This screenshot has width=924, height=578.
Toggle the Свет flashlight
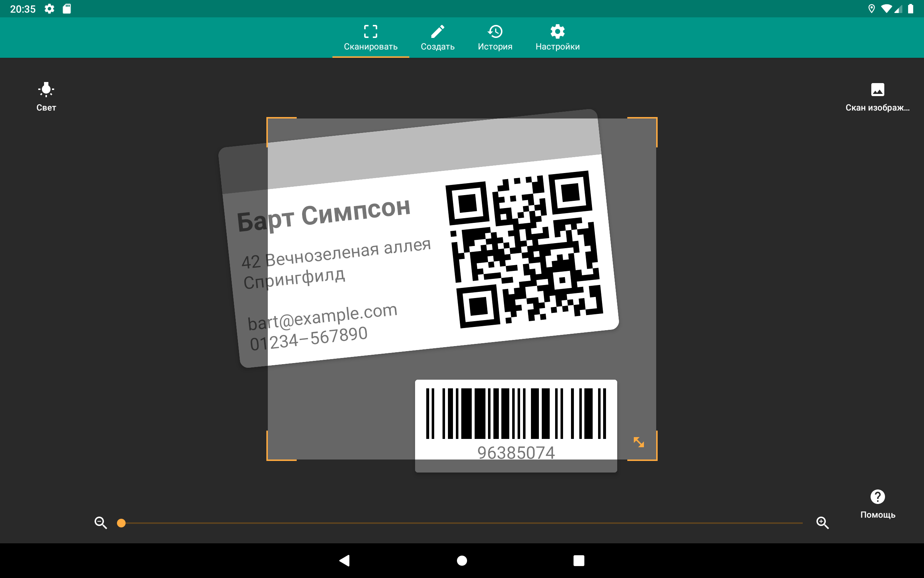(46, 97)
